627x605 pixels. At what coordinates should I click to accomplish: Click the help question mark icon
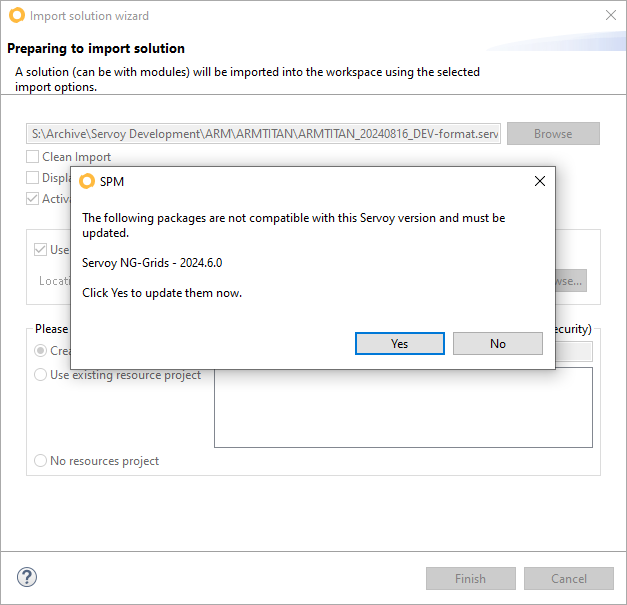(27, 577)
